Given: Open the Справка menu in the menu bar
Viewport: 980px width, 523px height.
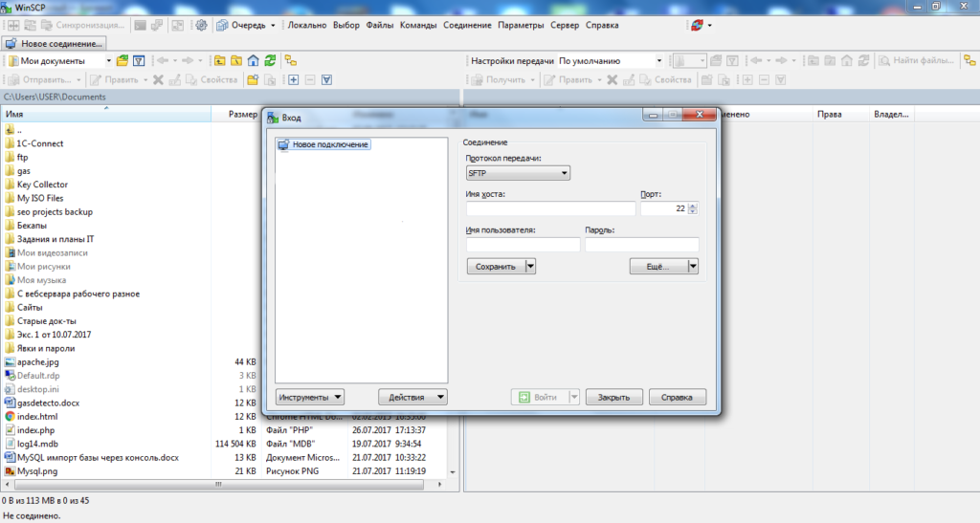Looking at the screenshot, I should [602, 25].
